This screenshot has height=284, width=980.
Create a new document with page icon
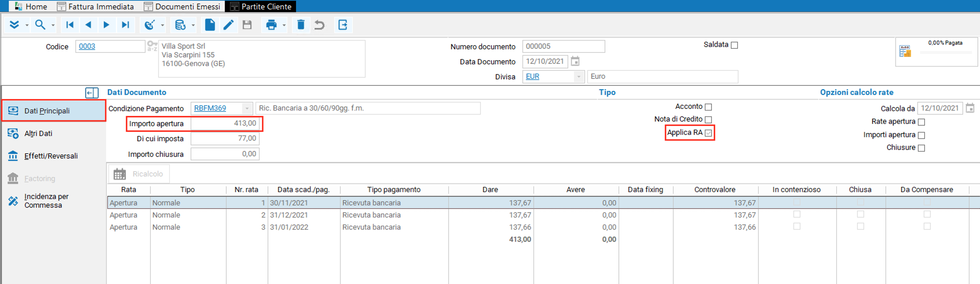[210, 25]
